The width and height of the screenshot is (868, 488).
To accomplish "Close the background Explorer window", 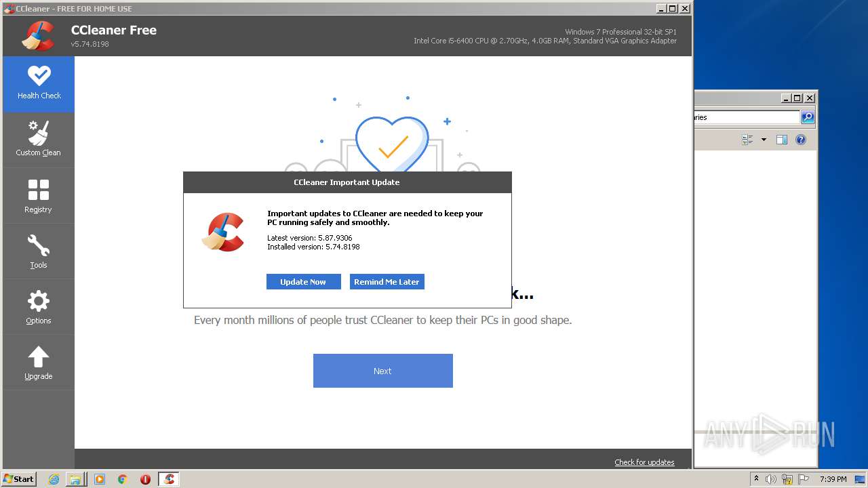I will [x=810, y=98].
